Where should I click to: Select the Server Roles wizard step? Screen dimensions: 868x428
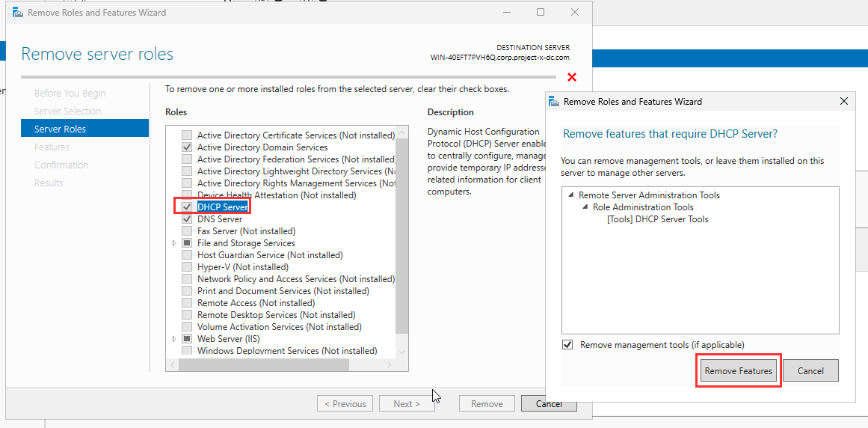pos(60,129)
